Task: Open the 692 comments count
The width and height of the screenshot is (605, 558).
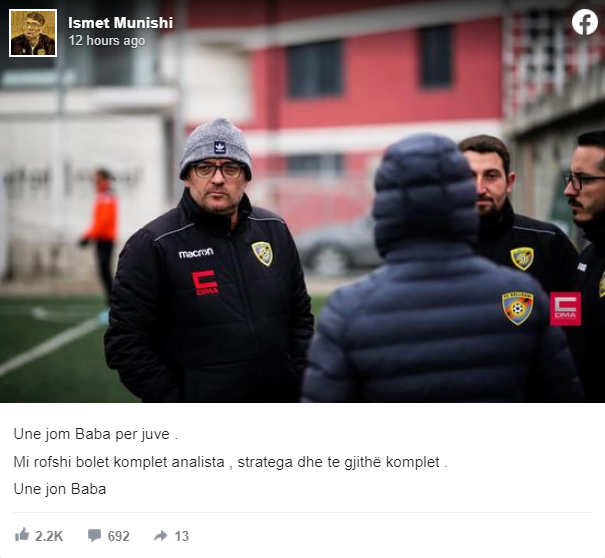Action: click(x=118, y=536)
